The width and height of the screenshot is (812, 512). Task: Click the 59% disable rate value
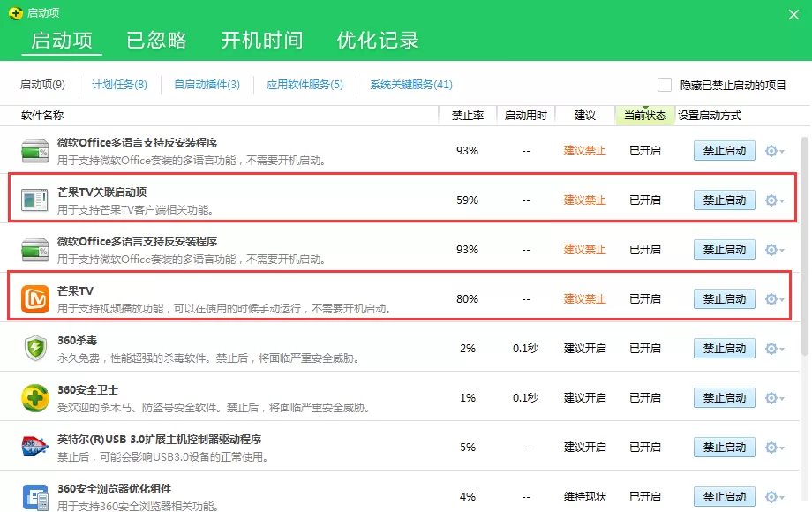click(x=467, y=200)
